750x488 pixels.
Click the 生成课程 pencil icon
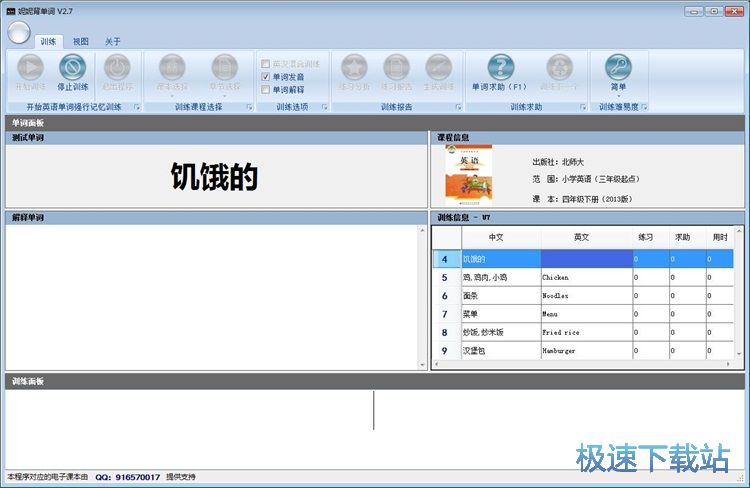[x=438, y=68]
